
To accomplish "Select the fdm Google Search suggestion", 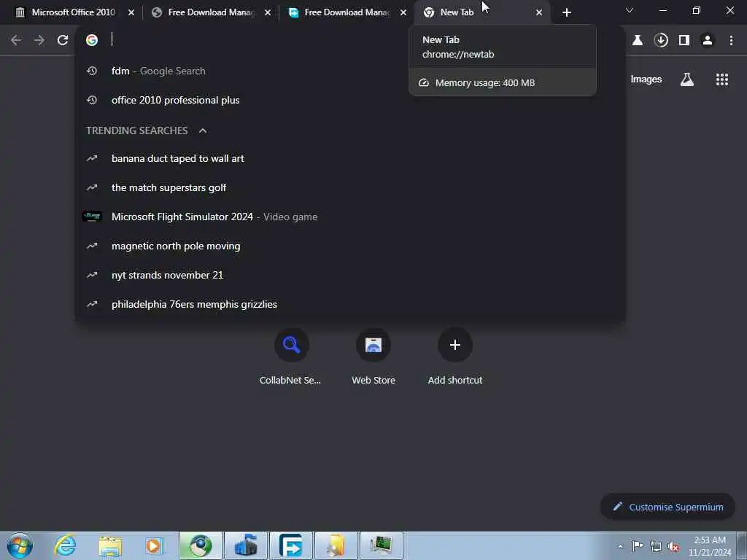I will (350, 71).
